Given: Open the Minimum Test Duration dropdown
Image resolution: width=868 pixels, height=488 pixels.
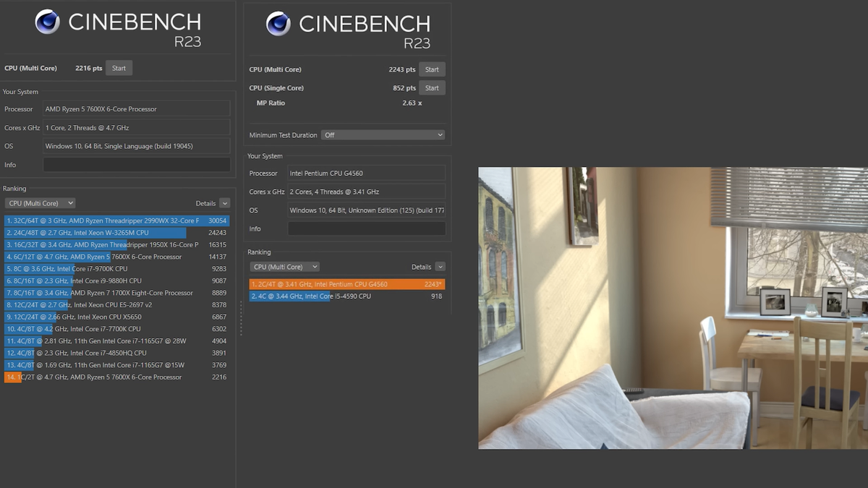Looking at the screenshot, I should (383, 135).
